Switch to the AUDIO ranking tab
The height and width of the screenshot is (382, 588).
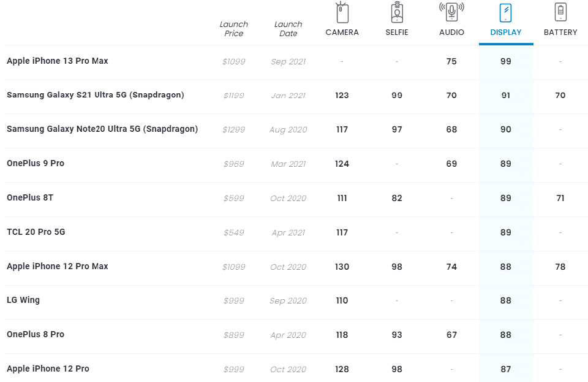451,32
